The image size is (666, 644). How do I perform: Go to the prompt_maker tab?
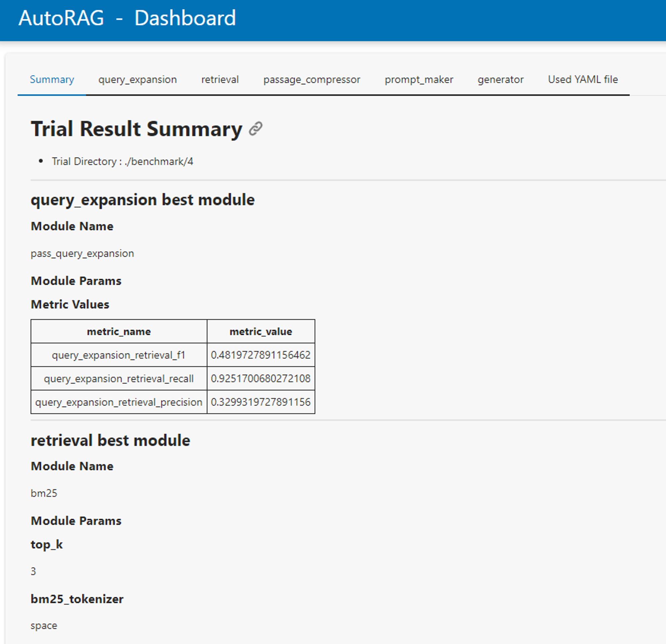click(x=419, y=80)
